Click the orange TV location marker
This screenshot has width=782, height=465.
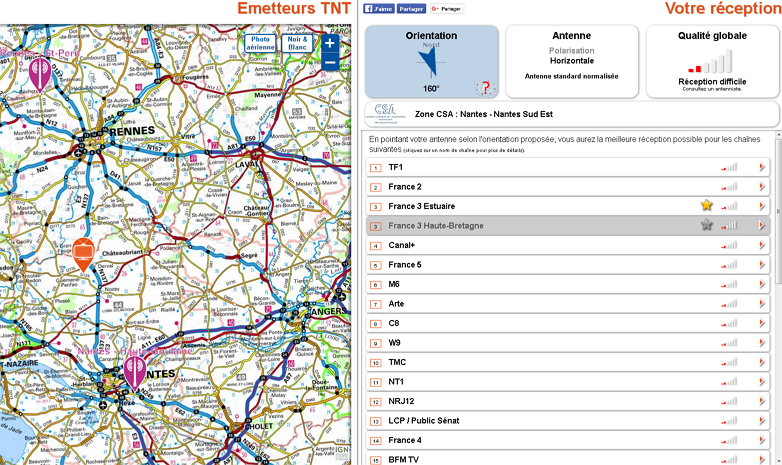pyautogui.click(x=83, y=254)
